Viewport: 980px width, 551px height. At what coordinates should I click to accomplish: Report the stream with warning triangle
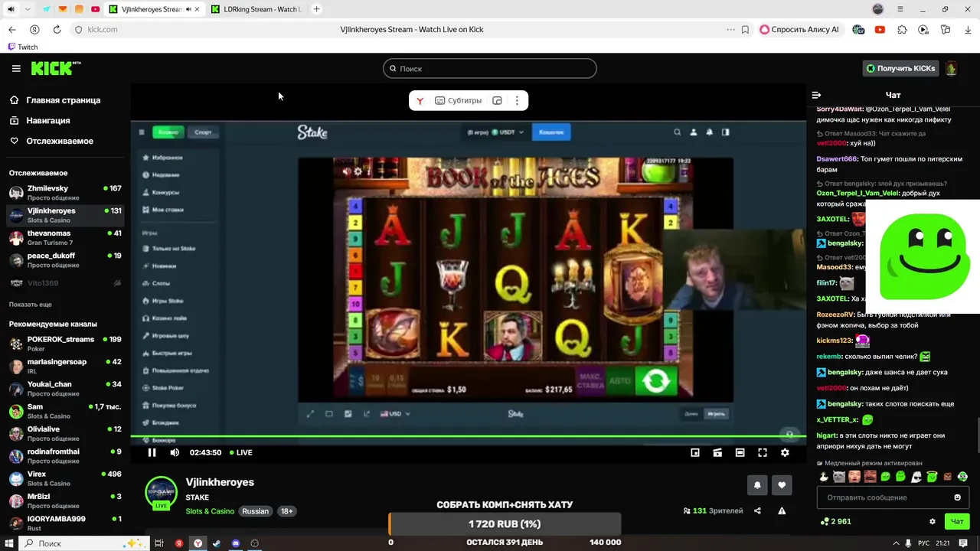click(x=782, y=511)
